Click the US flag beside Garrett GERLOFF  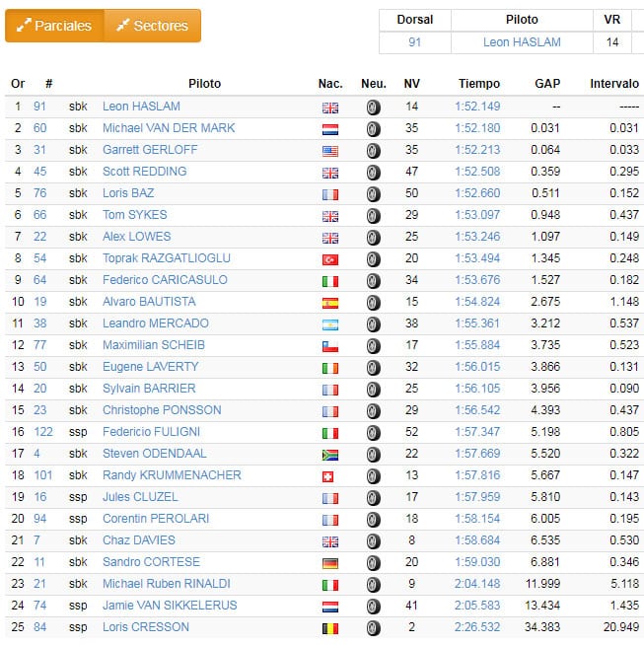[x=330, y=151]
